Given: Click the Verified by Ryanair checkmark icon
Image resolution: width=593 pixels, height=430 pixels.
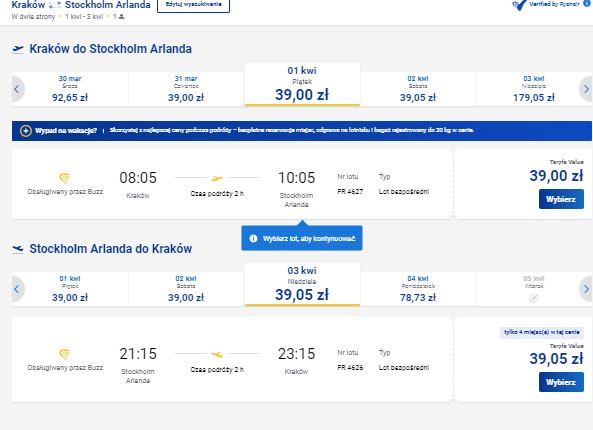Looking at the screenshot, I should 520,5.
